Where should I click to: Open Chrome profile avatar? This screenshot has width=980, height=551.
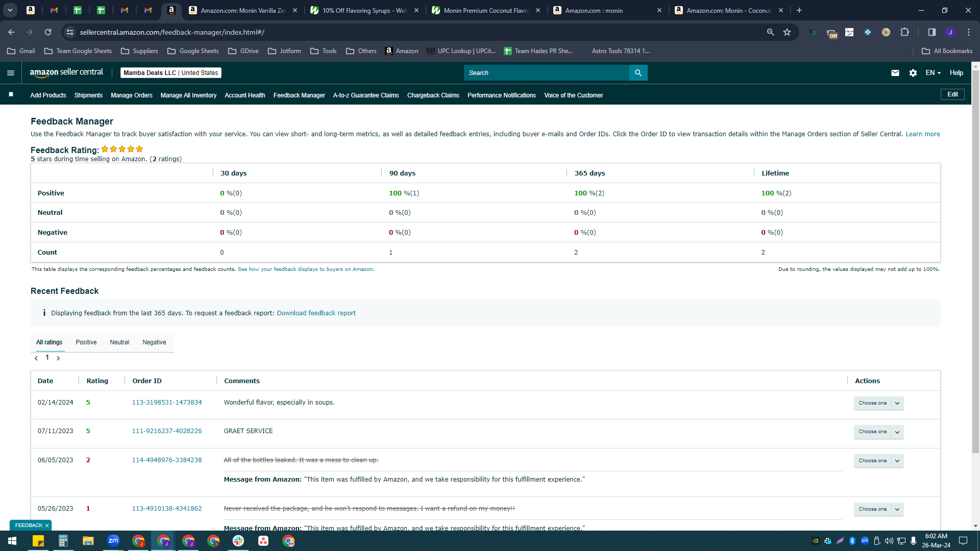point(950,32)
